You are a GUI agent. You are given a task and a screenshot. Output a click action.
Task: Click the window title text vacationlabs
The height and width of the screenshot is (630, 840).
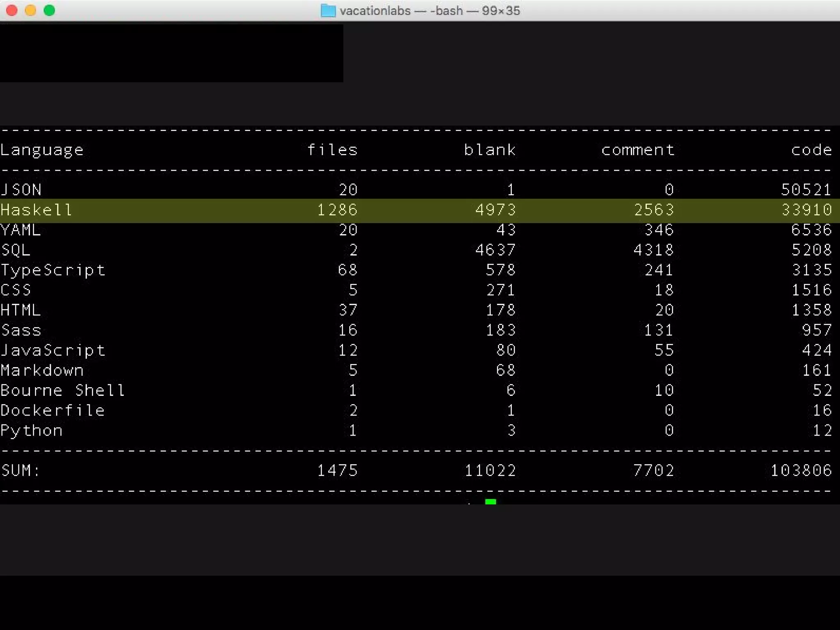pyautogui.click(x=375, y=11)
